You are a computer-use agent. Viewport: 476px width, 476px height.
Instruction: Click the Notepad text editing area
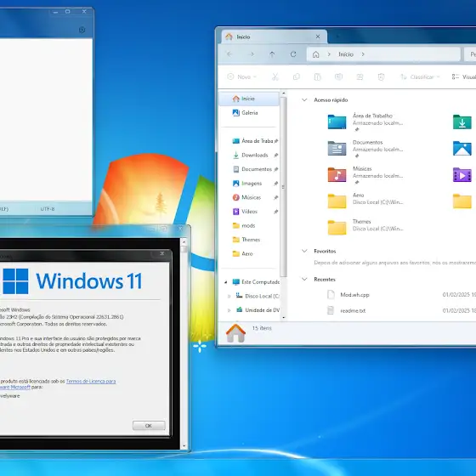coord(46,119)
